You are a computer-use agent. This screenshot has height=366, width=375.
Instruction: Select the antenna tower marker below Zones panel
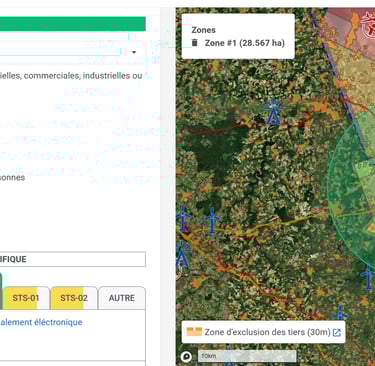(x=273, y=111)
